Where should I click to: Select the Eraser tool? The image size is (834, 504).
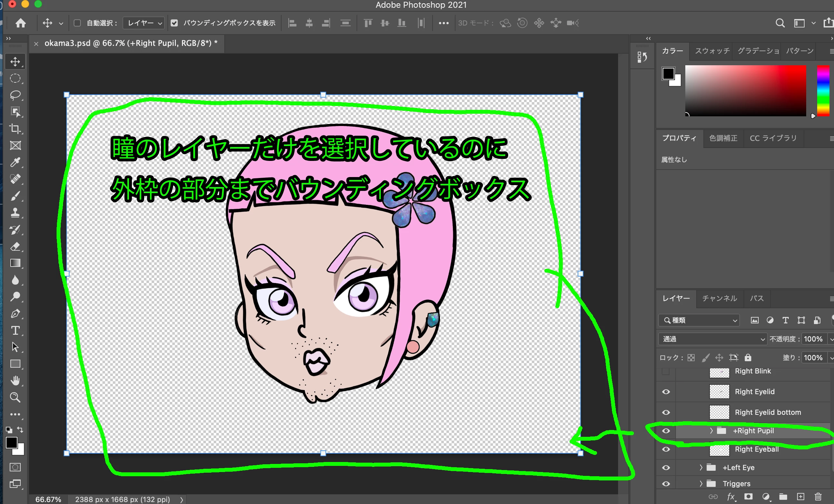click(15, 246)
